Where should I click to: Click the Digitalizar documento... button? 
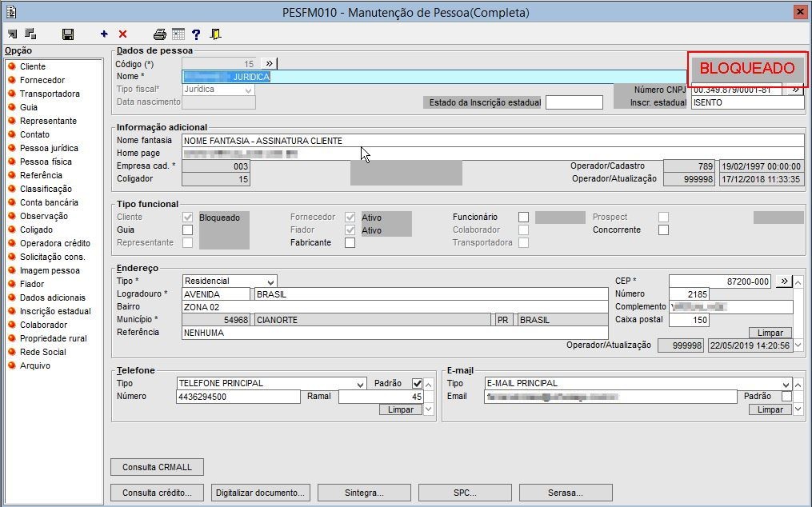coord(260,493)
